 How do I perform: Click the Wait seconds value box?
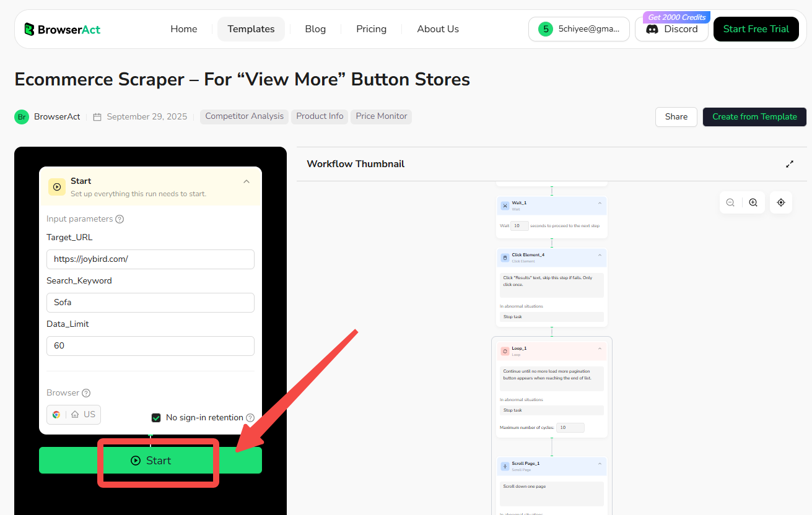click(x=520, y=226)
